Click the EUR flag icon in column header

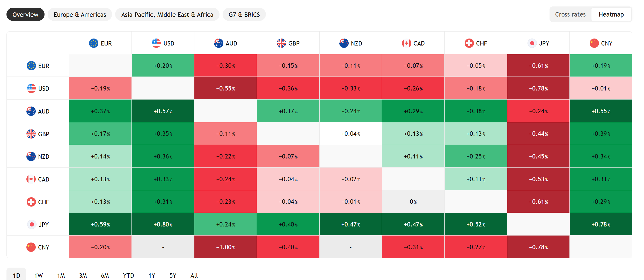click(93, 43)
